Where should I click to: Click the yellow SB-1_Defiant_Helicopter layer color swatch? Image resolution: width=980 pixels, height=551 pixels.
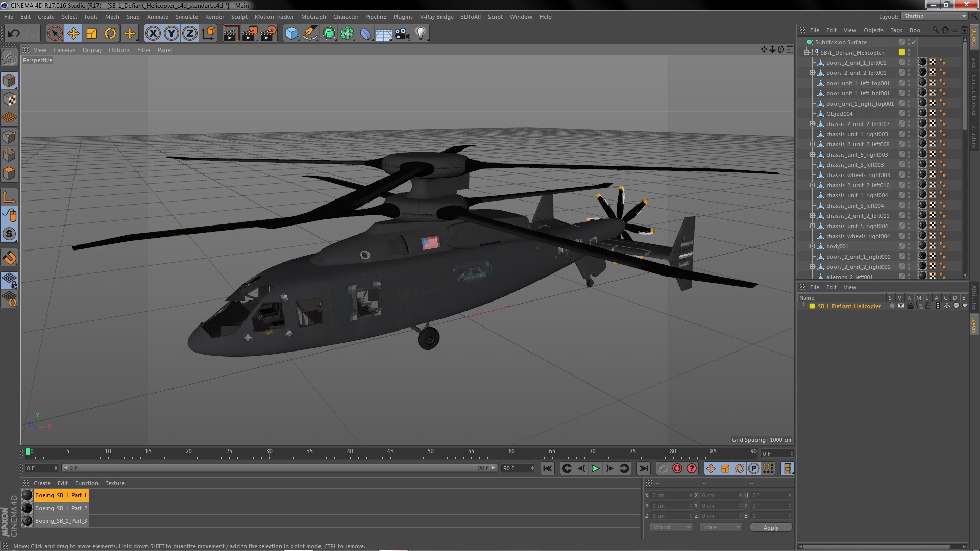812,306
